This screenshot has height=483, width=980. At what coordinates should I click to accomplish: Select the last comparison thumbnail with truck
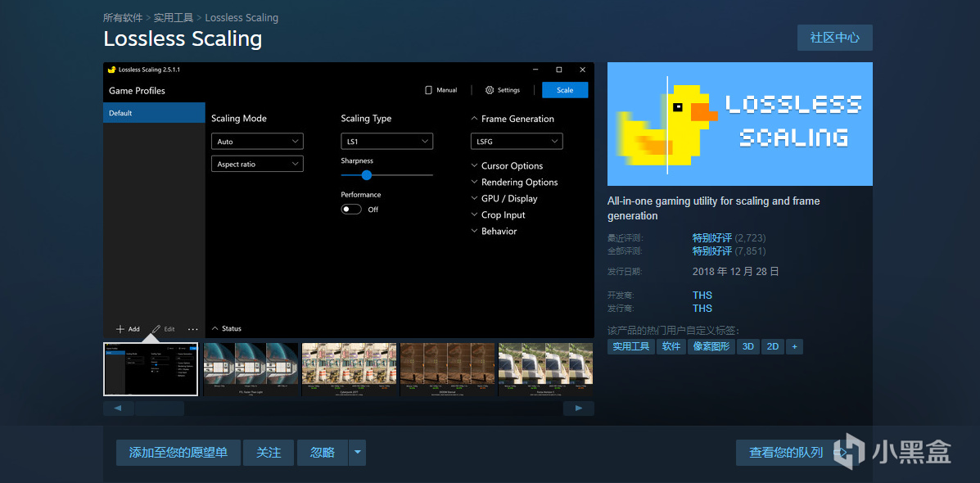point(545,369)
